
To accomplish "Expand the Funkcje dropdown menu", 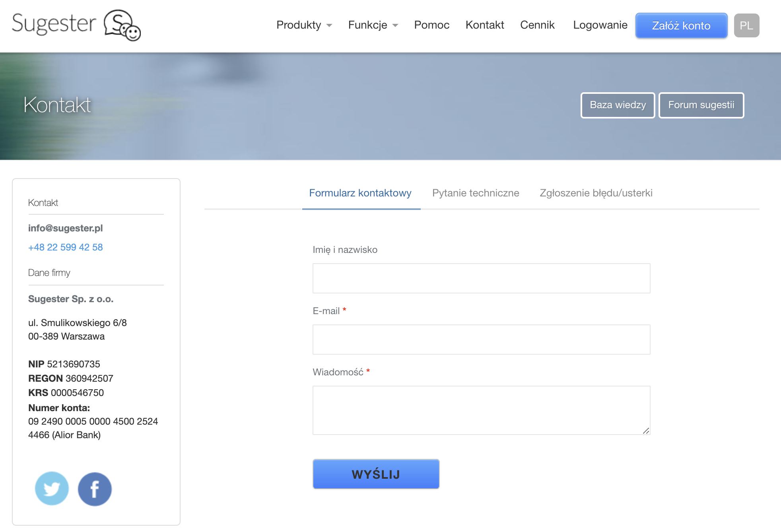I will tap(373, 25).
